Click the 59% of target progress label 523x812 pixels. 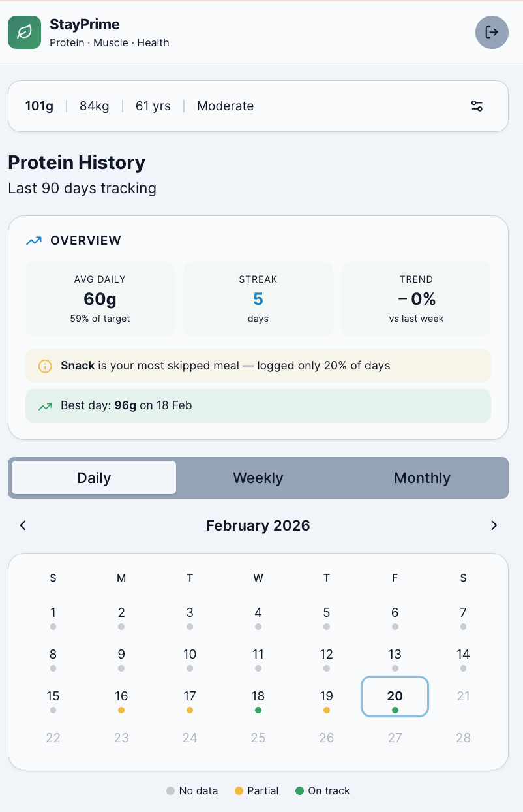[100, 319]
